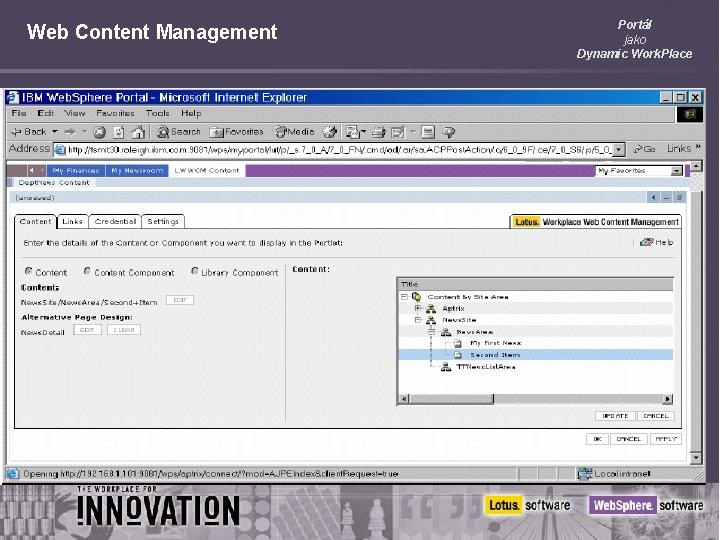Open the Media bar
This screenshot has width=720, height=540.
(x=294, y=132)
